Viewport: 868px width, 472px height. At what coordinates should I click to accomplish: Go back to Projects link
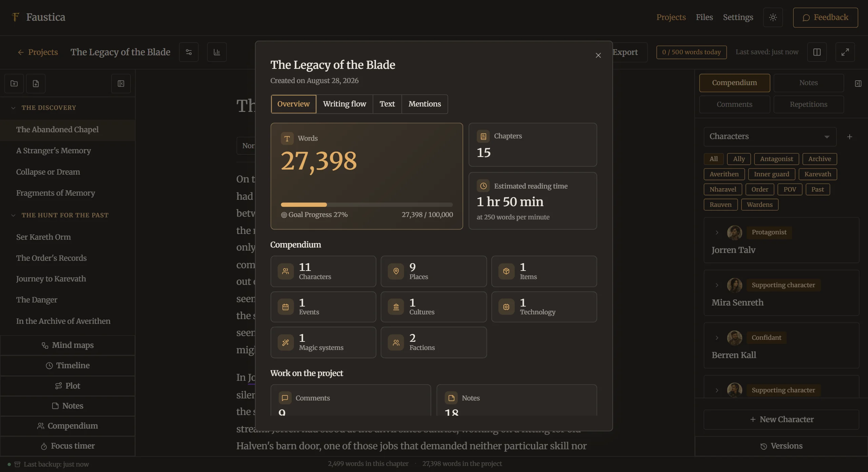(x=38, y=52)
